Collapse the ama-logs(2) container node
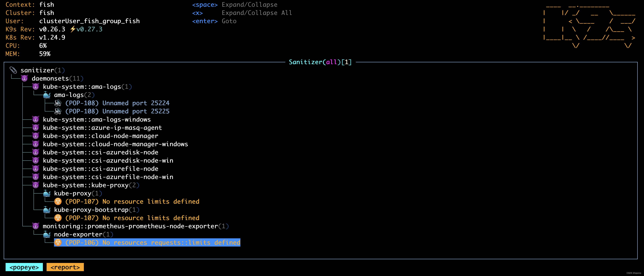The width and height of the screenshot is (644, 276). (x=74, y=95)
